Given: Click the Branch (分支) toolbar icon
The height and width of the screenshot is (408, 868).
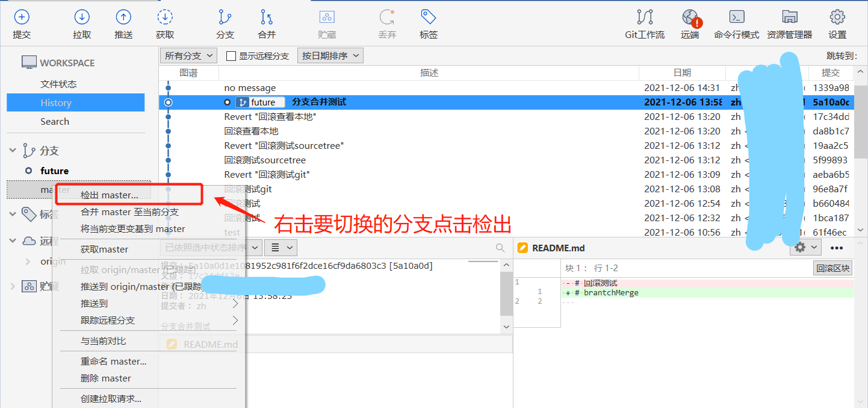Looking at the screenshot, I should (225, 17).
